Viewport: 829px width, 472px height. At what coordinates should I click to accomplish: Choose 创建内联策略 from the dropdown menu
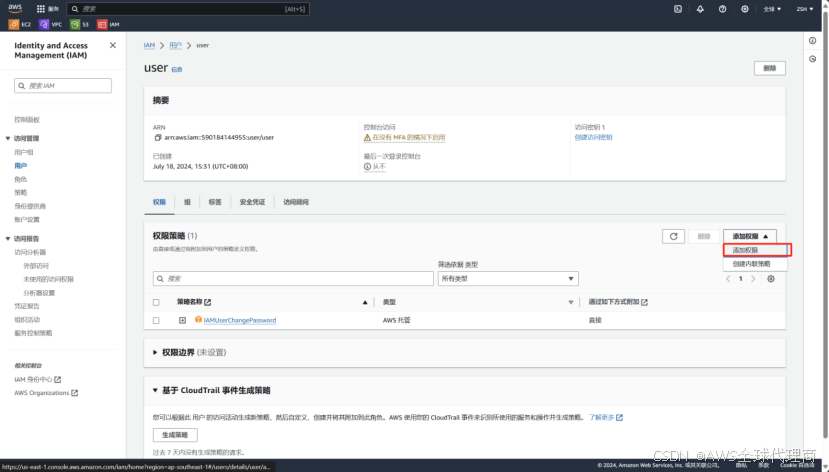(756, 264)
